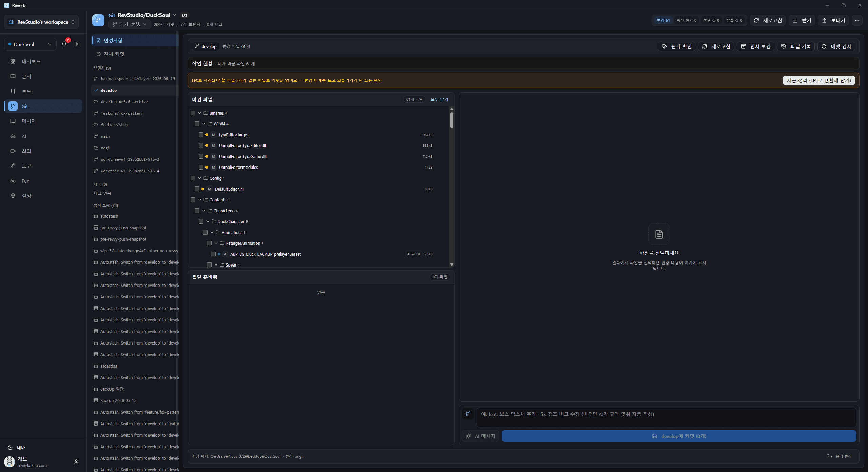Toggle the sidebar collapse icon
This screenshot has width=868, height=472.
tap(77, 44)
